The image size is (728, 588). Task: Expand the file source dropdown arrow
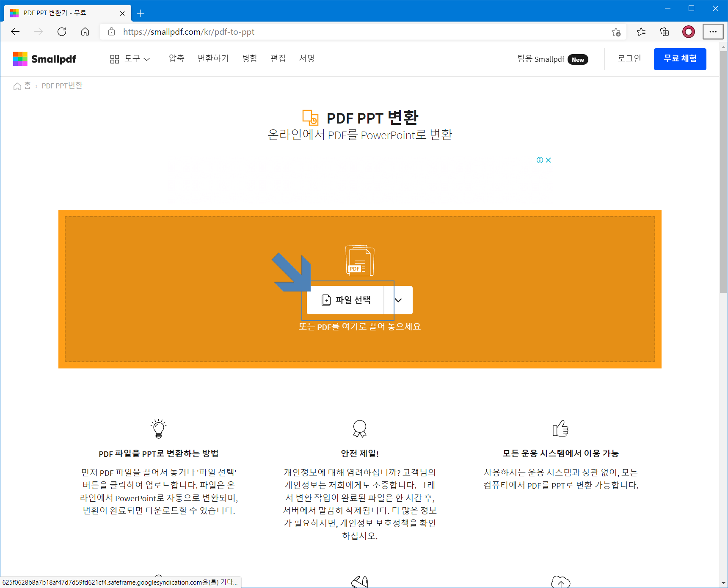tap(398, 300)
